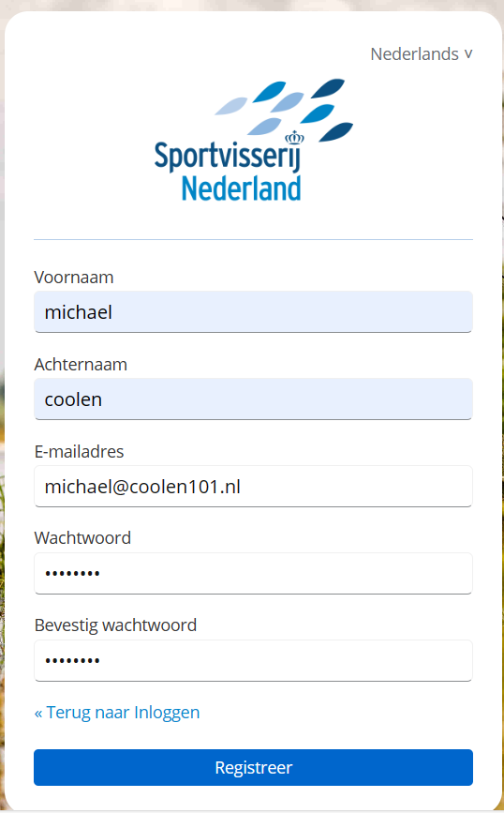Click the dark navy fish at the logo's top right
This screenshot has width=504, height=813.
328,88
